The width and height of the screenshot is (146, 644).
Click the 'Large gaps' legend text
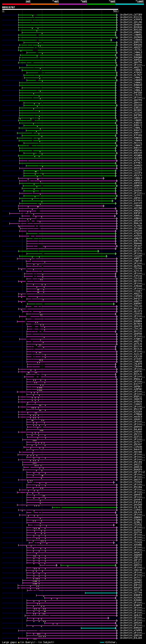10,642
